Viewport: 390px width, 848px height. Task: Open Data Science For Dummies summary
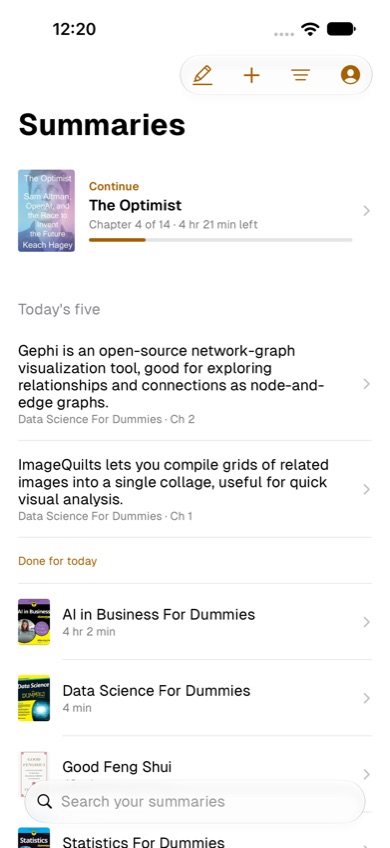(195, 698)
